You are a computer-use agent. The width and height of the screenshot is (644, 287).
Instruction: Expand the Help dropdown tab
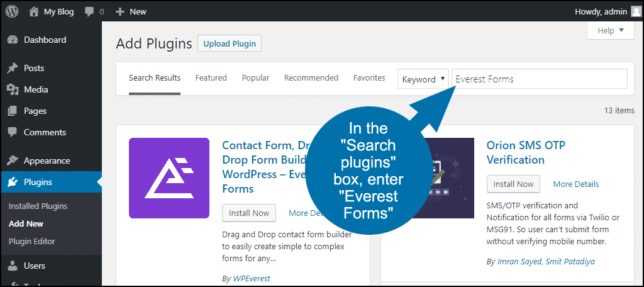(x=611, y=30)
